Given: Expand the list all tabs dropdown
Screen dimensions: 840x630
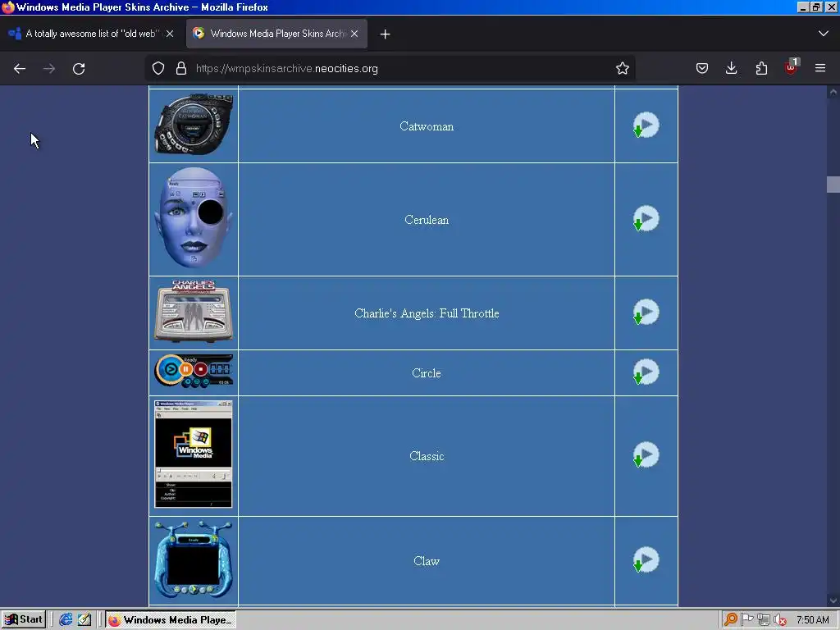Looking at the screenshot, I should (824, 33).
